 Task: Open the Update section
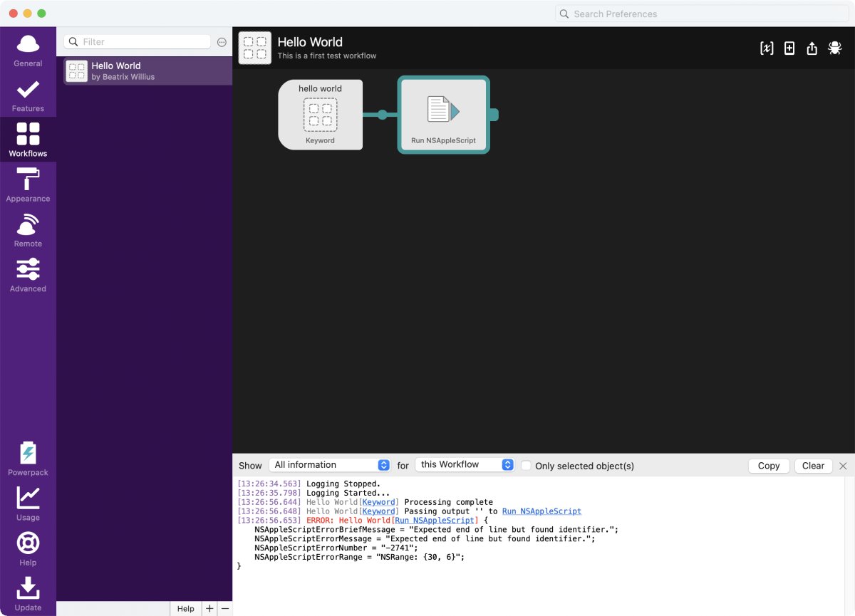(28, 594)
